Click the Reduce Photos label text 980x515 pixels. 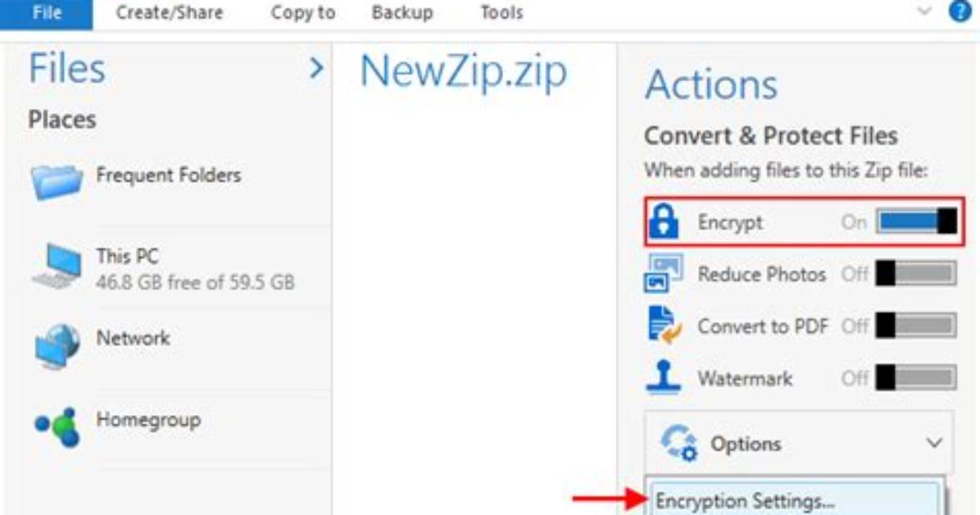pos(762,274)
